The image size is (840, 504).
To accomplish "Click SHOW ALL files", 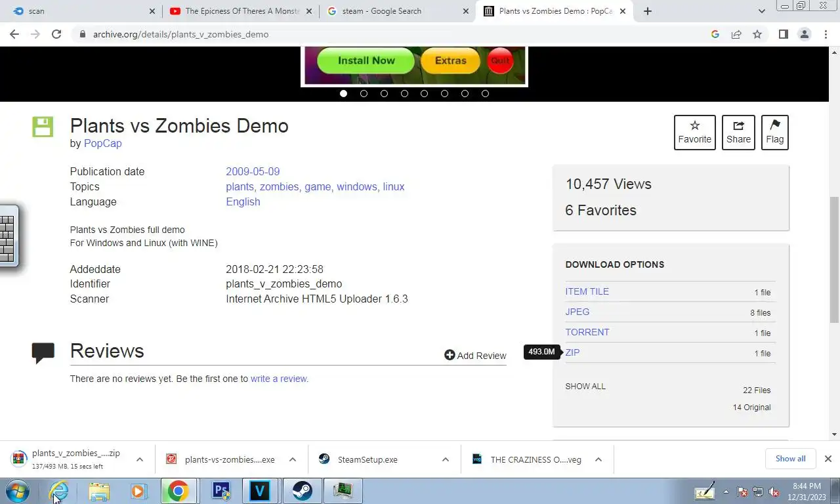I will [585, 386].
